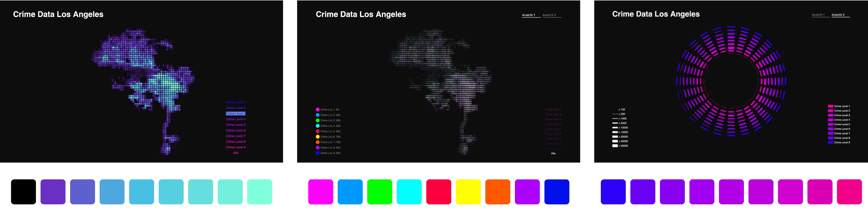
Task: Select 'Ansicht 2' tab in the radial chart panel
Action: point(838,15)
